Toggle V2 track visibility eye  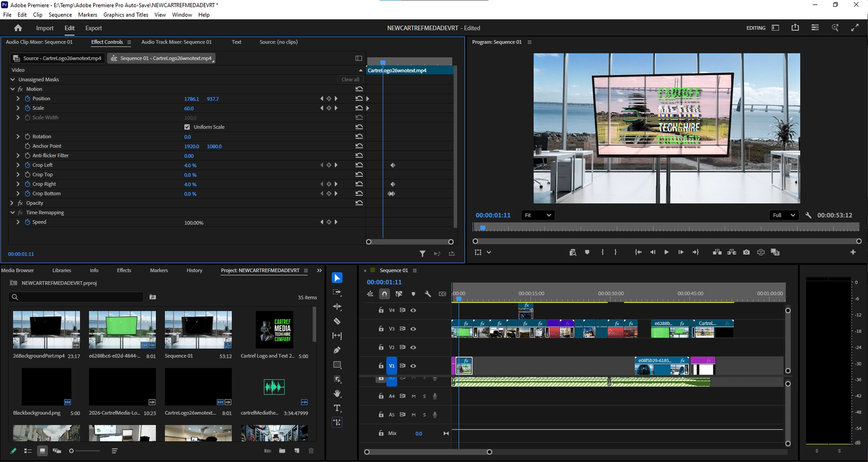point(413,348)
